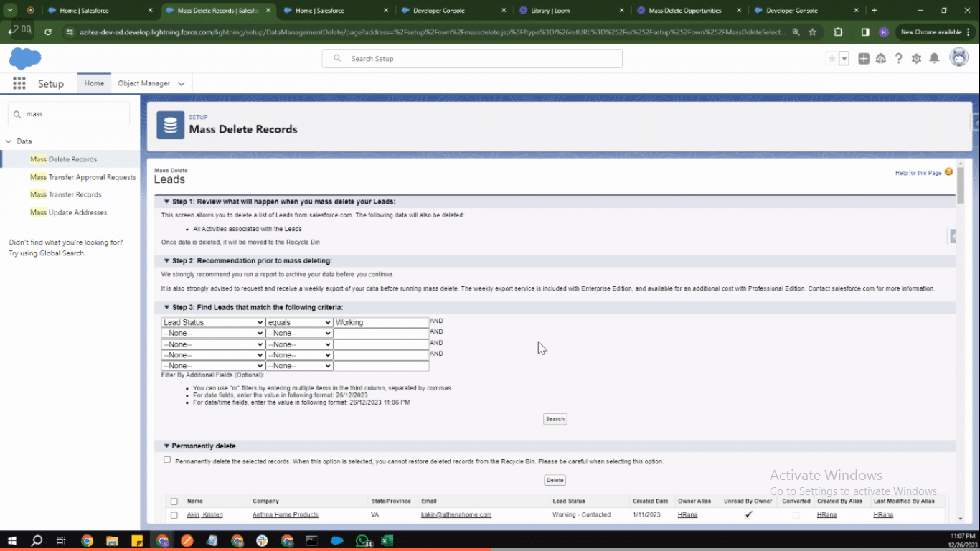The image size is (980, 551).
Task: Open the notifications bell
Action: 934,59
